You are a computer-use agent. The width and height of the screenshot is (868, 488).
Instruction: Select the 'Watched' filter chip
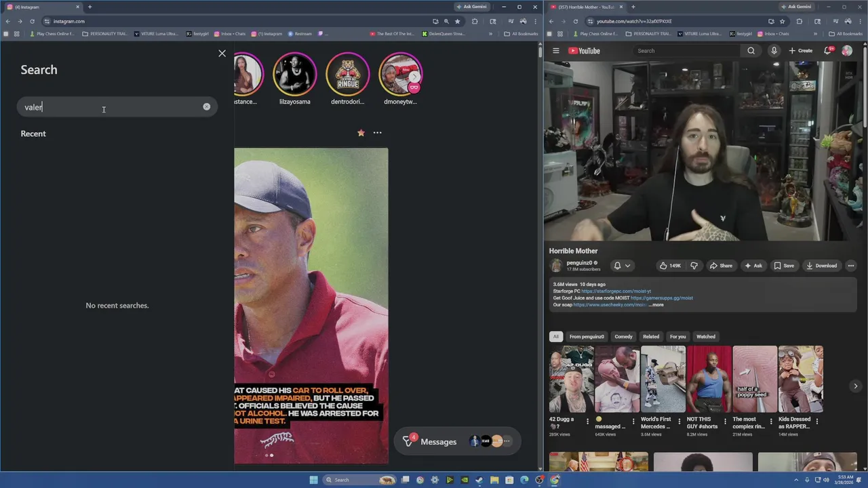point(706,336)
